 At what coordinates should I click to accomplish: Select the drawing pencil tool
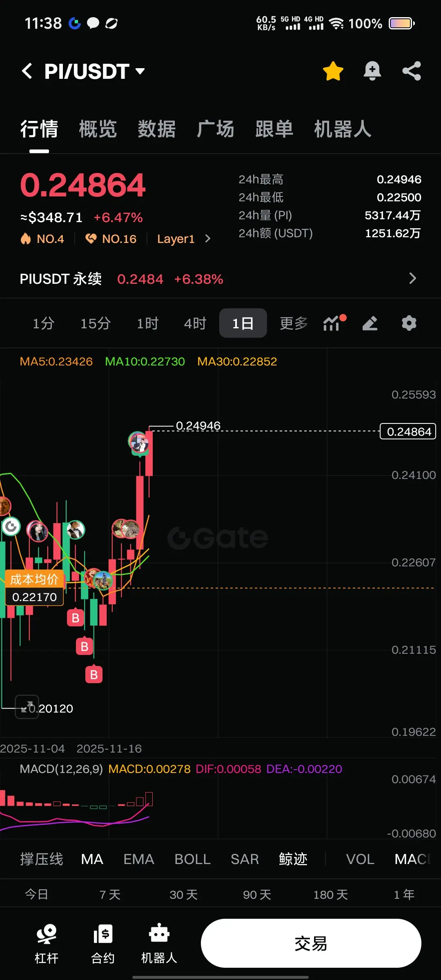370,323
